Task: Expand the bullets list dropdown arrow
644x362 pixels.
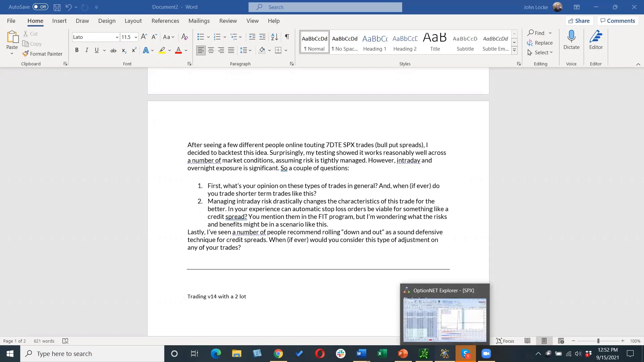Action: [x=208, y=37]
